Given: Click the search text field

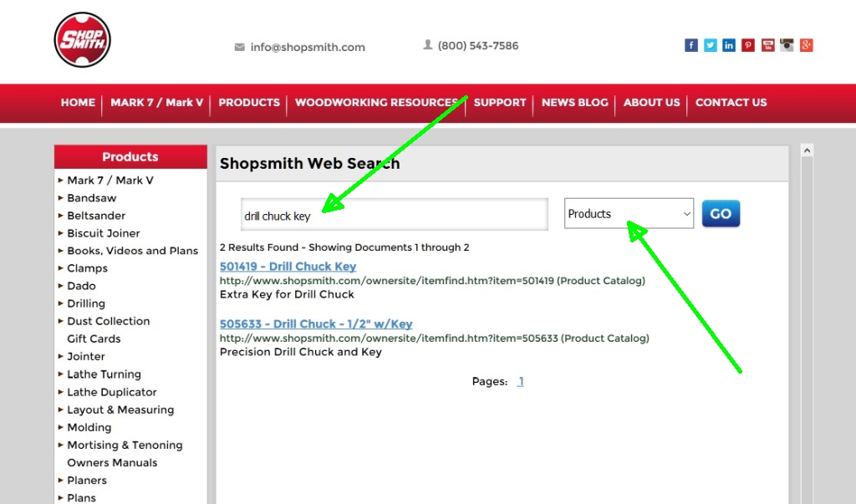Looking at the screenshot, I should pyautogui.click(x=395, y=215).
